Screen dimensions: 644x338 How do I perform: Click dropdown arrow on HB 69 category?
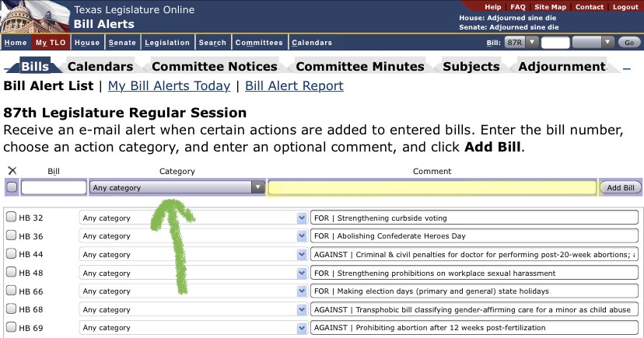click(302, 328)
